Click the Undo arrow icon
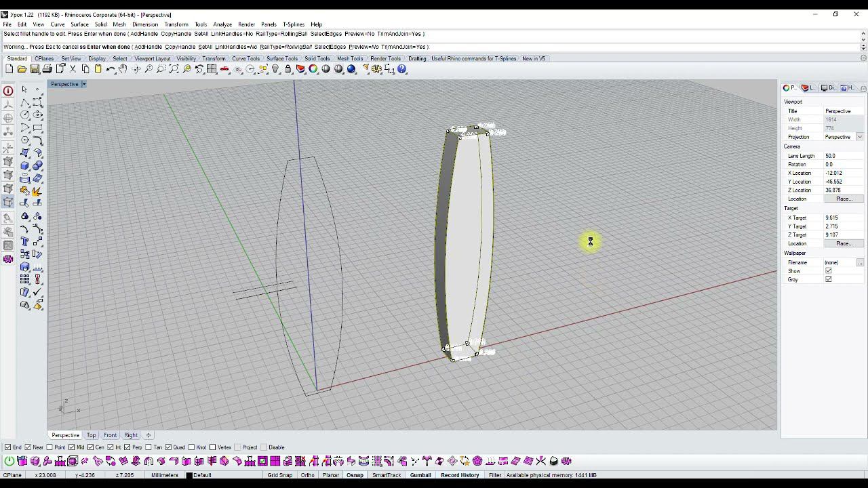Viewport: 868px width, 488px height. click(111, 69)
